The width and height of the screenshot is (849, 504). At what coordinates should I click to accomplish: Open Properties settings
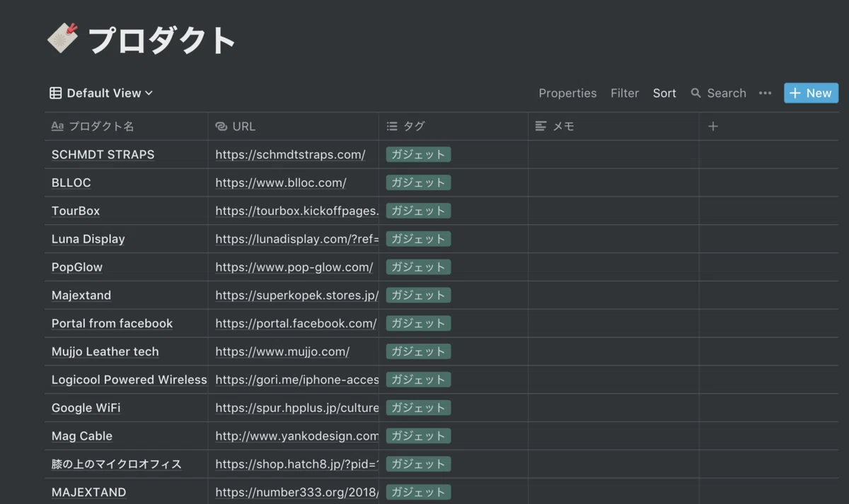click(x=567, y=93)
